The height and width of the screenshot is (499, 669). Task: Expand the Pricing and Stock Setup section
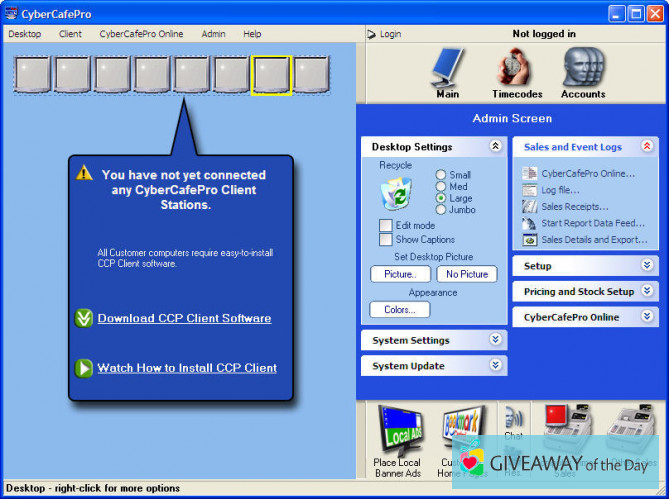coord(647,291)
